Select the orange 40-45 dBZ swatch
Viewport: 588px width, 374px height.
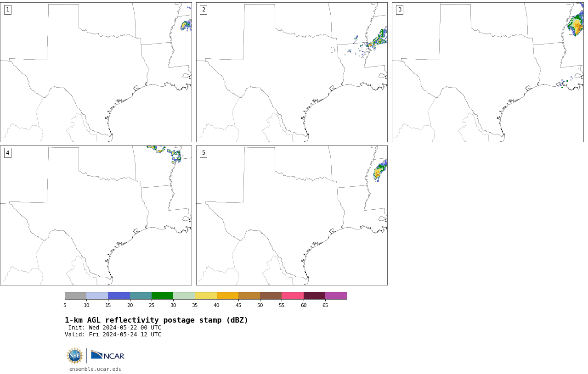(227, 296)
